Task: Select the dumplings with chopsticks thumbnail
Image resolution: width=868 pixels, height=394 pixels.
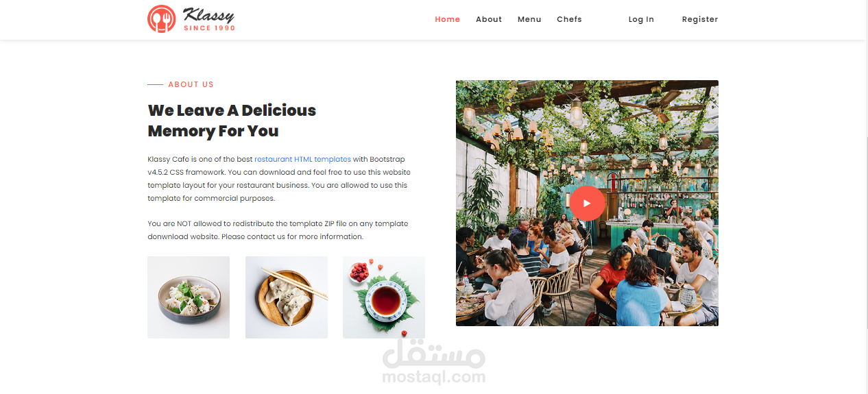Action: point(287,297)
